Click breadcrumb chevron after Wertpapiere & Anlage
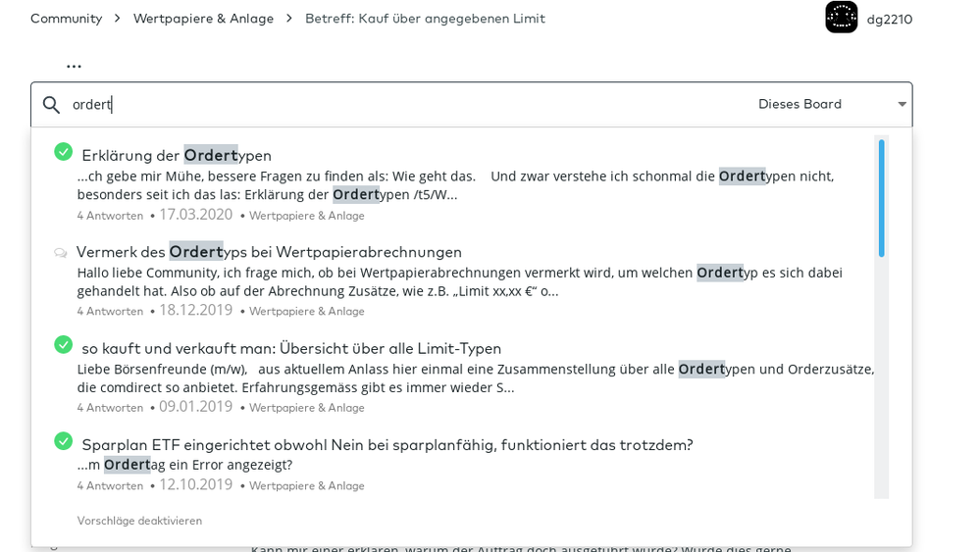980x552 pixels. 289,19
